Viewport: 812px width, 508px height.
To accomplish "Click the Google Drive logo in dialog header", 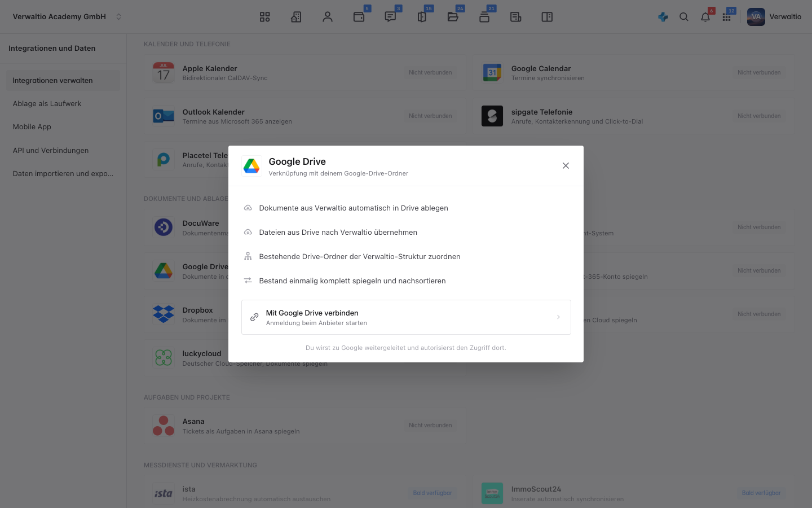I will click(251, 166).
